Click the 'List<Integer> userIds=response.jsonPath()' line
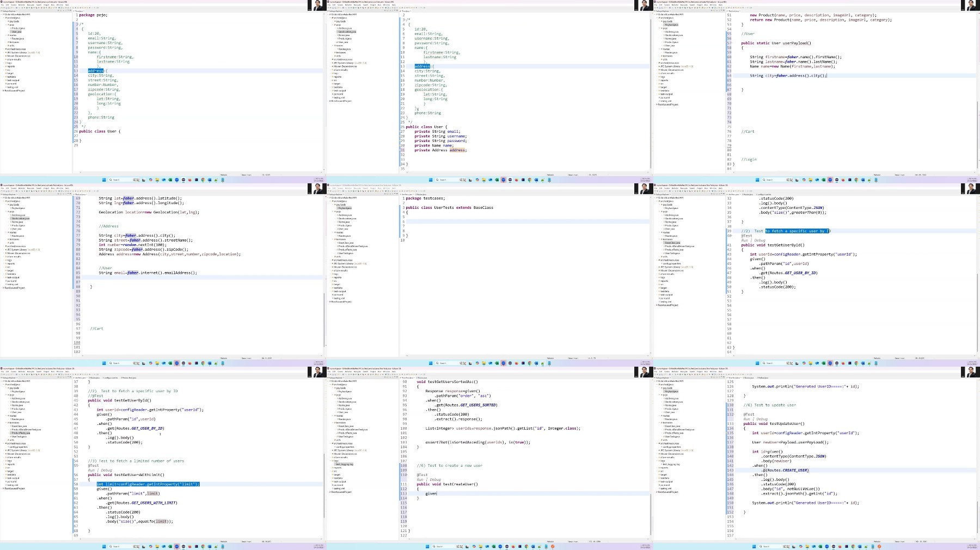The height and width of the screenshot is (550, 980). coord(503,428)
